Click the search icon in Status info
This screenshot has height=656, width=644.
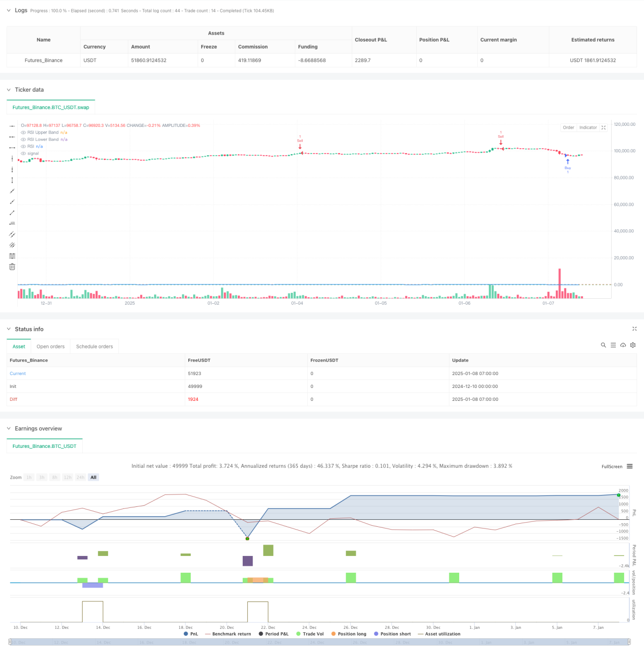click(603, 345)
